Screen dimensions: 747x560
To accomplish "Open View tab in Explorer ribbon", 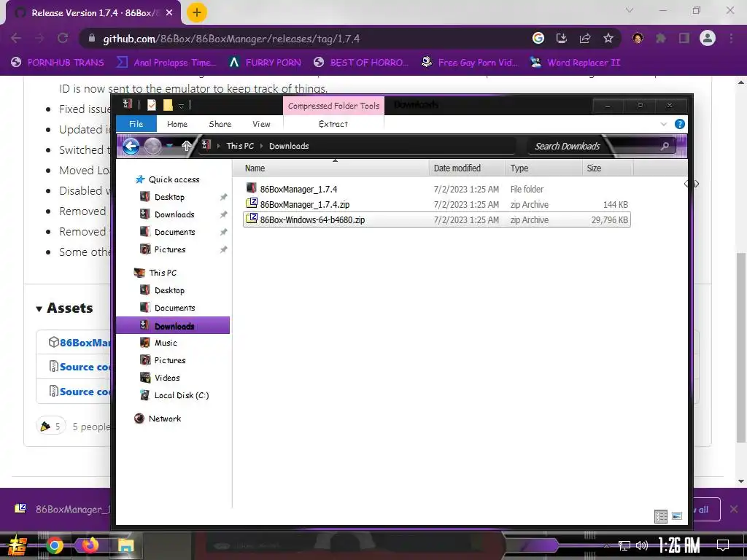I will 262,124.
